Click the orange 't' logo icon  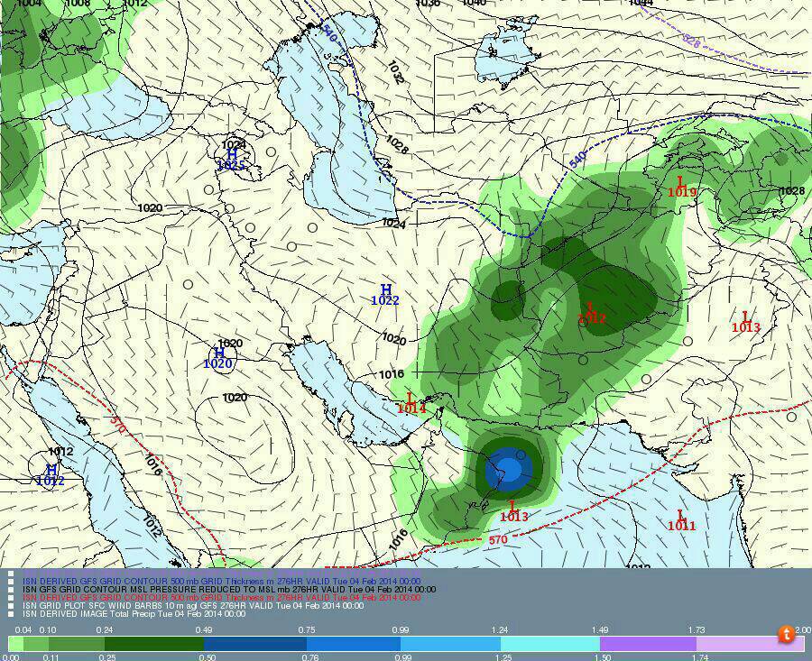click(788, 635)
